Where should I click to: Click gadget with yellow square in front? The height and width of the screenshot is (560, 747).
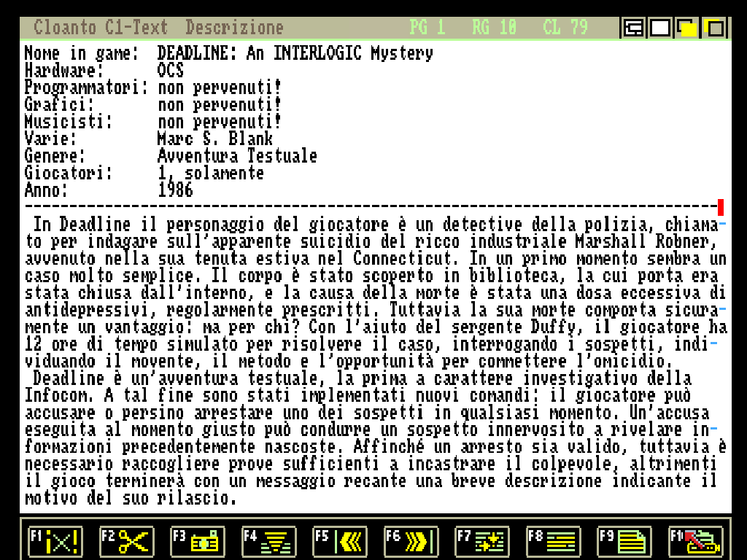pyautogui.click(x=687, y=28)
